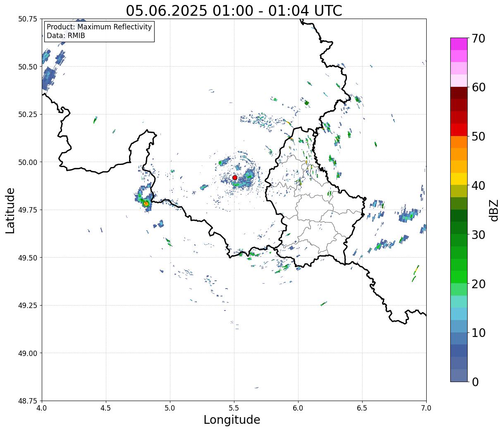Screen dimensions: 504x430
Task: Click the colorbar tick label 10
Action: 478,332
